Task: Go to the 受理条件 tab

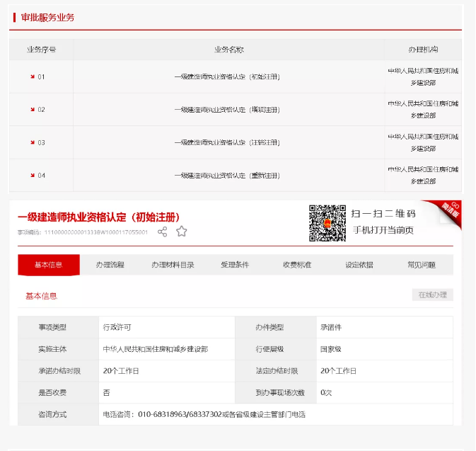Action: 235,265
